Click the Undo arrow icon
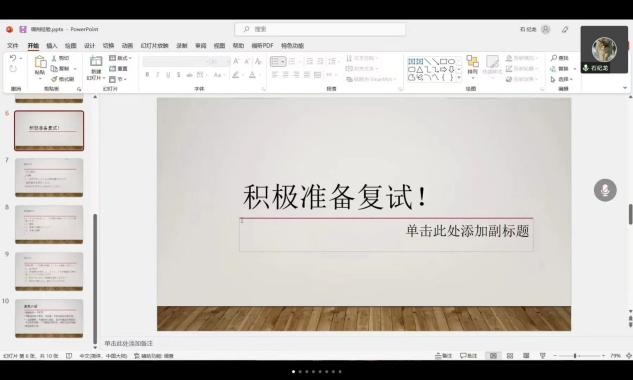 (13, 58)
